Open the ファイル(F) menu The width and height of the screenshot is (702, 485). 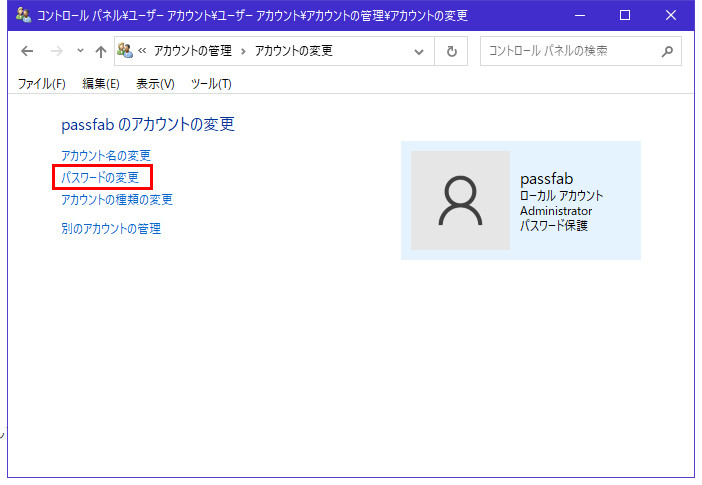click(x=41, y=83)
